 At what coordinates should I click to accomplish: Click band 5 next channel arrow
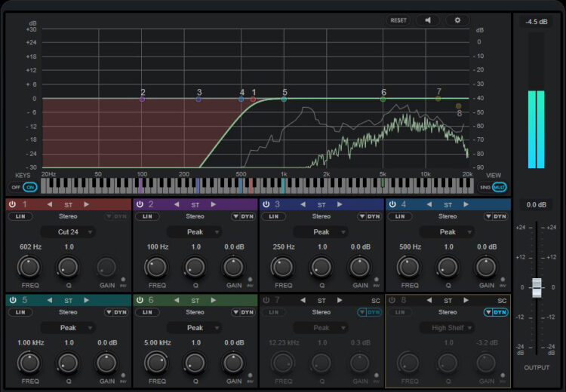[86, 300]
